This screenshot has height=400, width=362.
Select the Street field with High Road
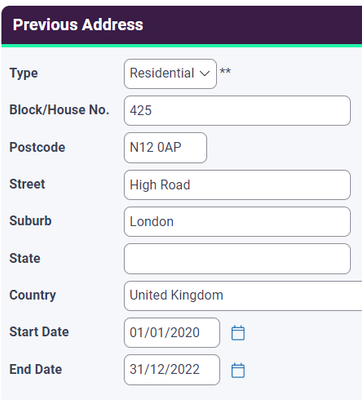237,185
